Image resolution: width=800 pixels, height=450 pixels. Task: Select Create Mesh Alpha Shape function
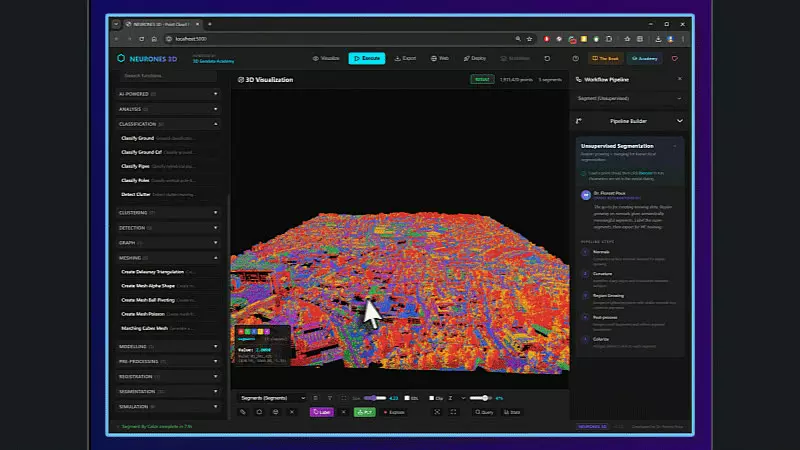coord(168,286)
